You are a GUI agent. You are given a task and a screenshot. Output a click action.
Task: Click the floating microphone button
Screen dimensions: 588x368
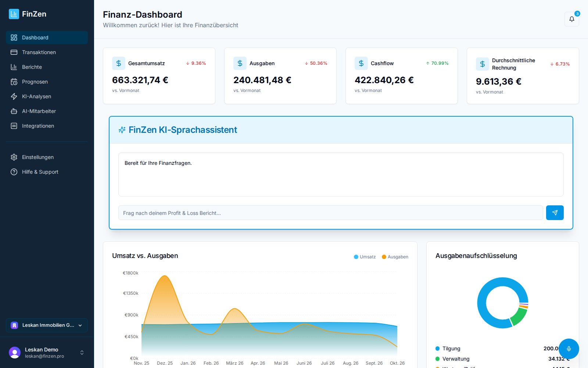[569, 349]
